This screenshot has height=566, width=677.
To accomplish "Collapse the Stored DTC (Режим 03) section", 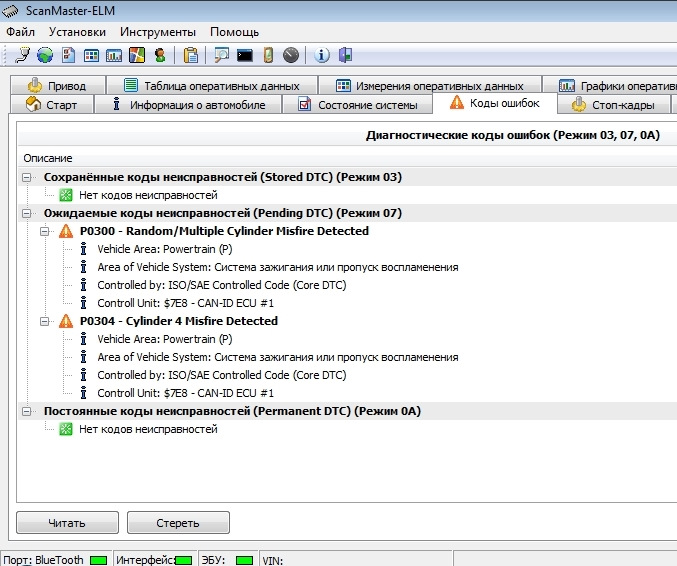I will pyautogui.click(x=27, y=177).
